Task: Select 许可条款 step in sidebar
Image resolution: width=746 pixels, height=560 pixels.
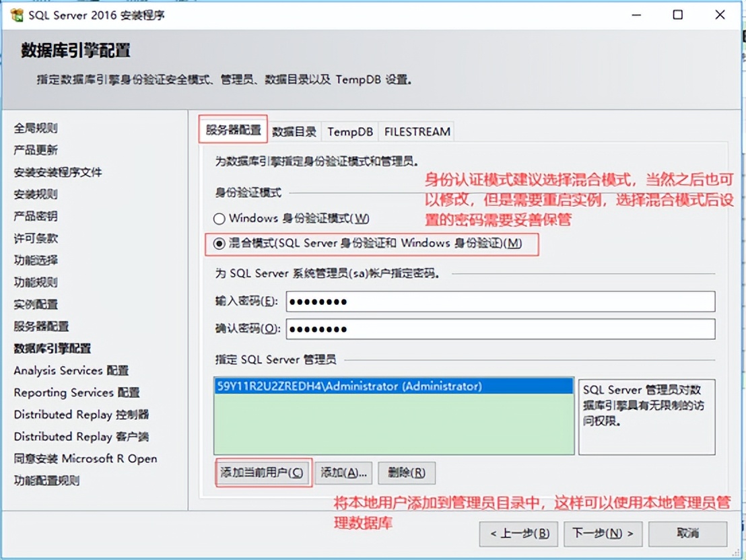Action: tap(36, 238)
